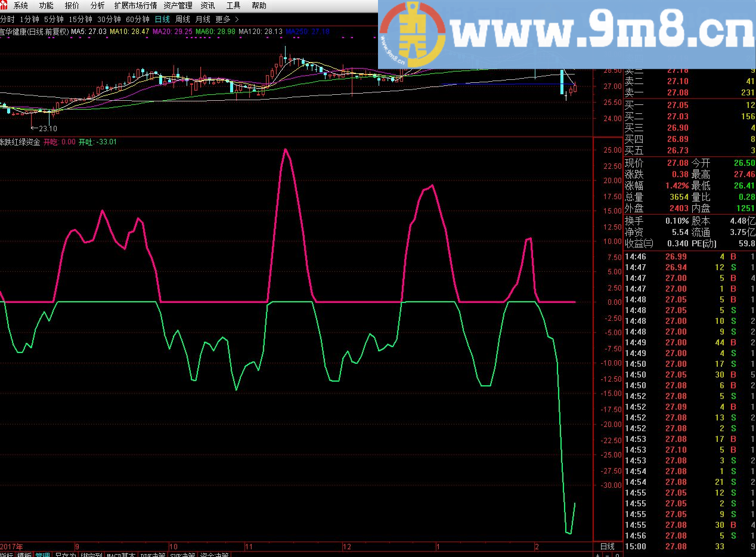Click the MA5 value 27.03

point(89,31)
